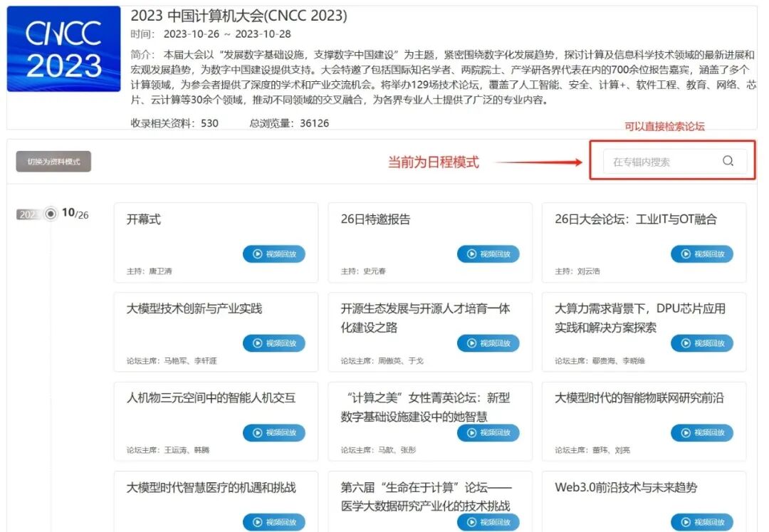Click the play icon on 人机物三元空间 card
Viewport: 769px width, 532px height.
click(x=257, y=432)
